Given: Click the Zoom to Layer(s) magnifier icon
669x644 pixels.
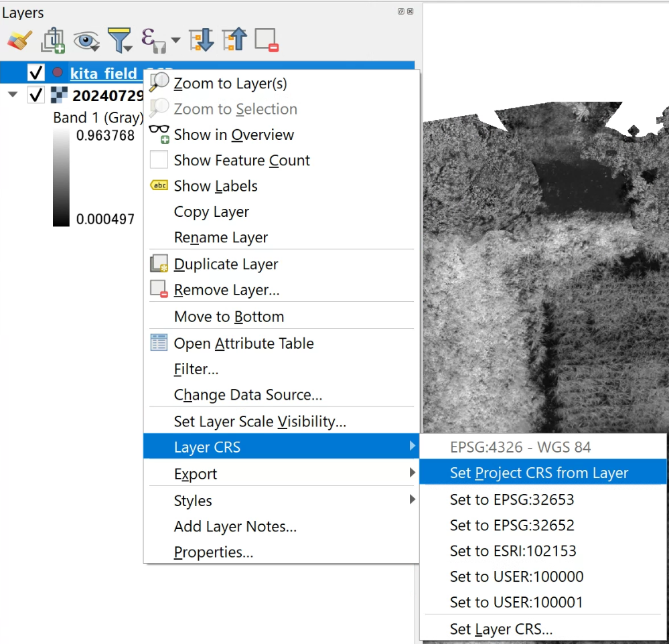Looking at the screenshot, I should 159,82.
